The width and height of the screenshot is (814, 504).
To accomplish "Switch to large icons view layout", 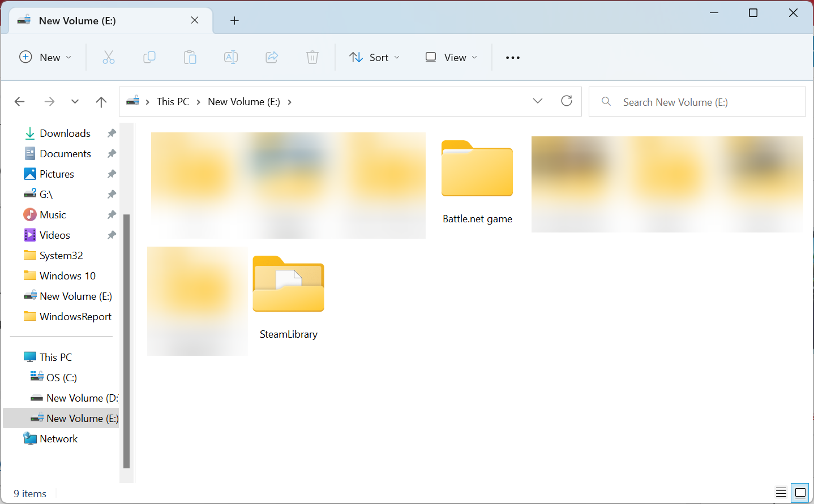I will (x=800, y=492).
